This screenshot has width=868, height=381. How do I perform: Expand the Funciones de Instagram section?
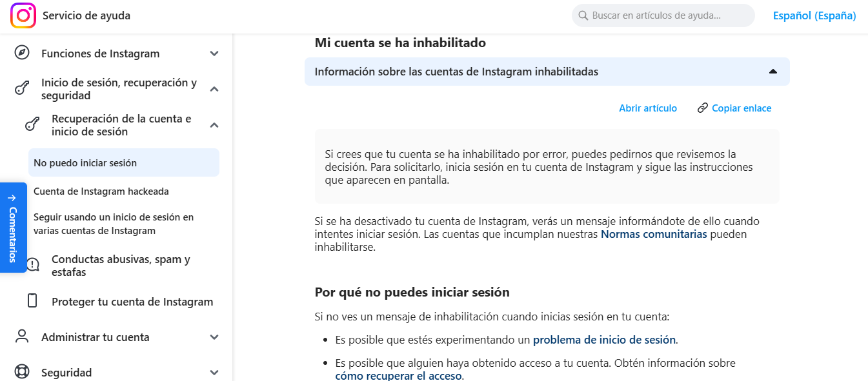(x=214, y=54)
